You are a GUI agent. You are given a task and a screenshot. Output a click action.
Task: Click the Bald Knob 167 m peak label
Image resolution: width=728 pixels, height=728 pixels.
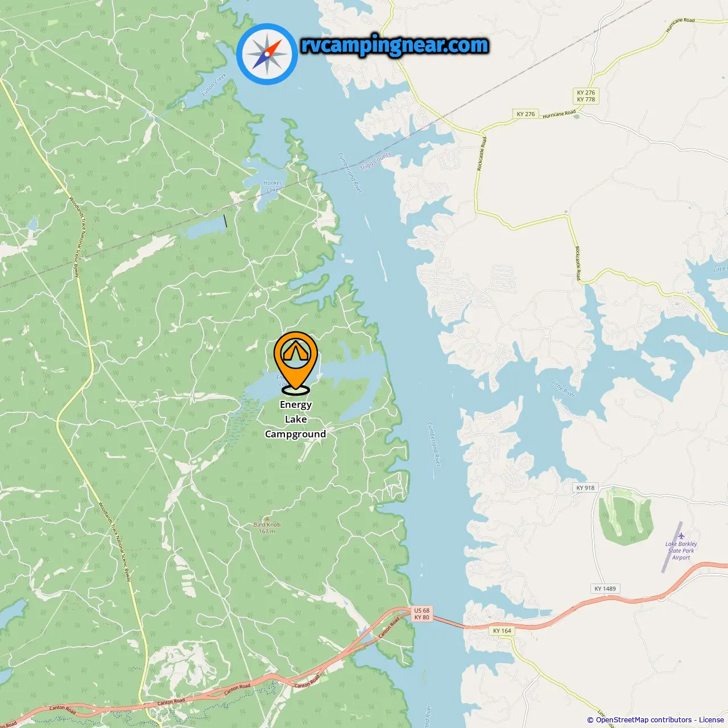[267, 528]
